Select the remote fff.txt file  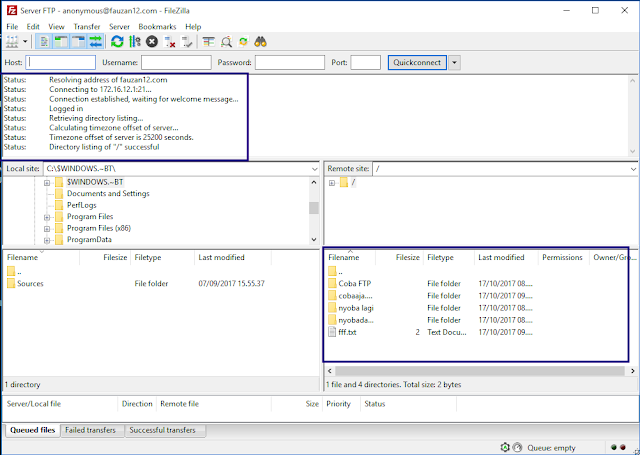[x=347, y=332]
